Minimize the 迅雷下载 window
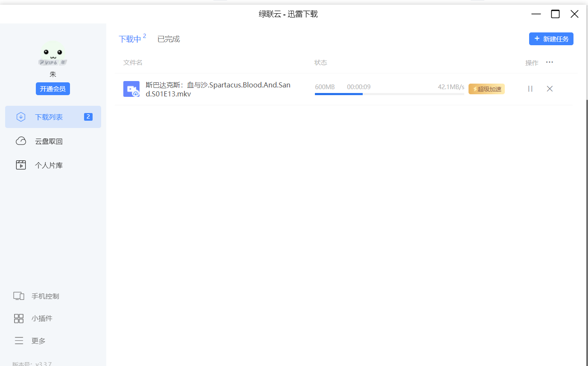The image size is (588, 366). point(536,14)
